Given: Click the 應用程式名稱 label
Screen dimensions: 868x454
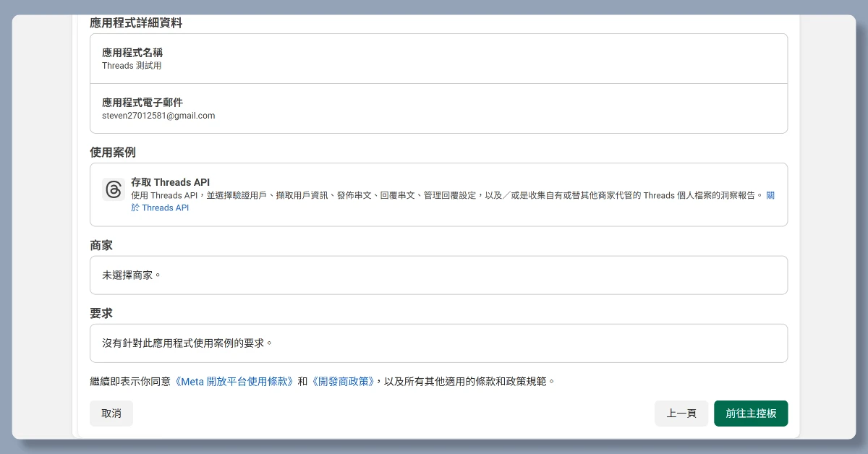Looking at the screenshot, I should pos(132,53).
